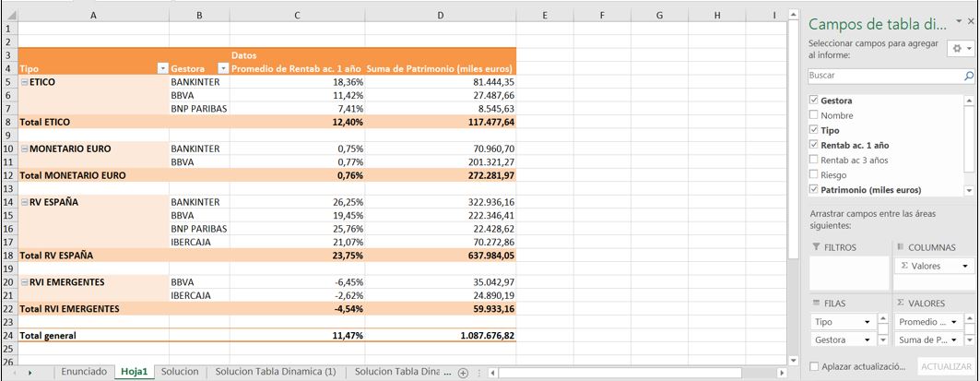Image resolution: width=980 pixels, height=381 pixels.
Task: Select the Promedio de Rentab ac. 1 año header
Action: pyautogui.click(x=298, y=69)
